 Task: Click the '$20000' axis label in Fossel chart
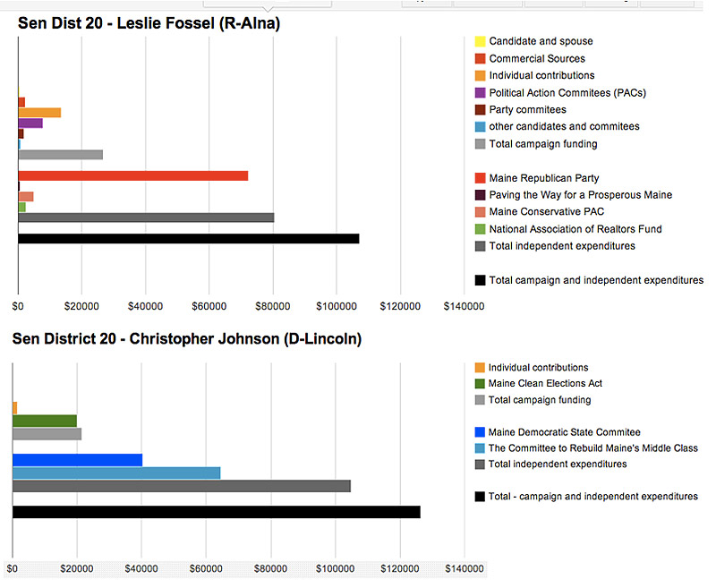pyautogui.click(x=81, y=306)
